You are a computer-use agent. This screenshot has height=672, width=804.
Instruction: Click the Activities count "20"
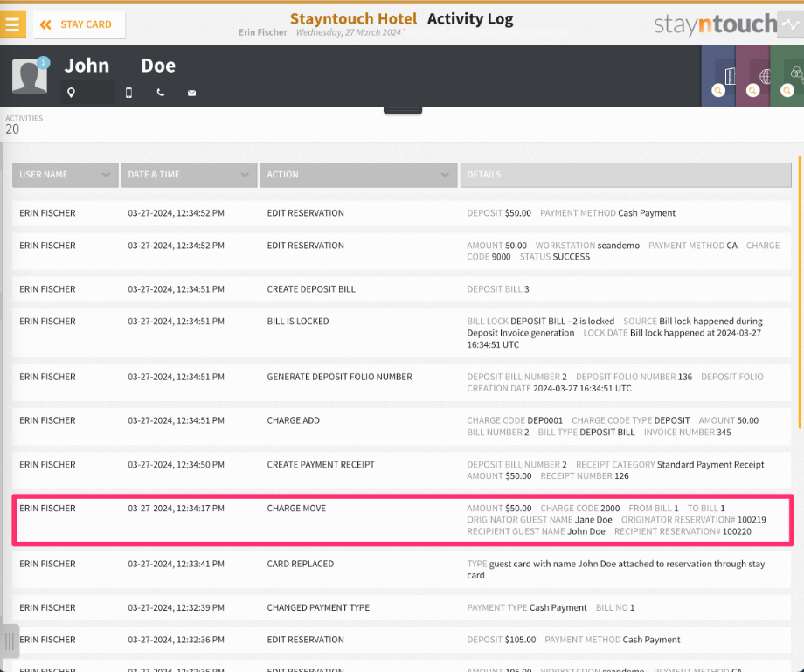point(12,129)
